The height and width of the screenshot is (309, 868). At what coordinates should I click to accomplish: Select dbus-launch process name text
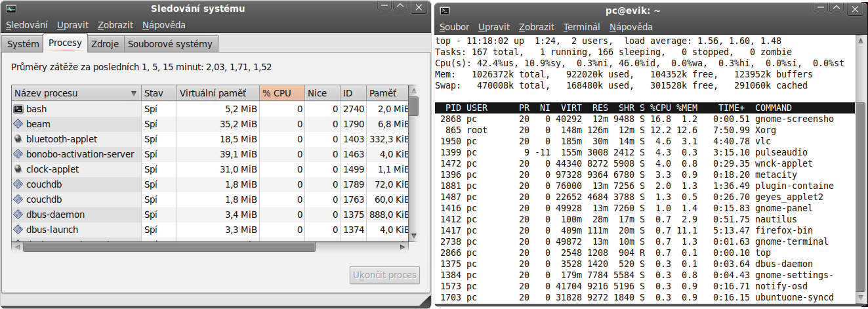click(x=52, y=230)
